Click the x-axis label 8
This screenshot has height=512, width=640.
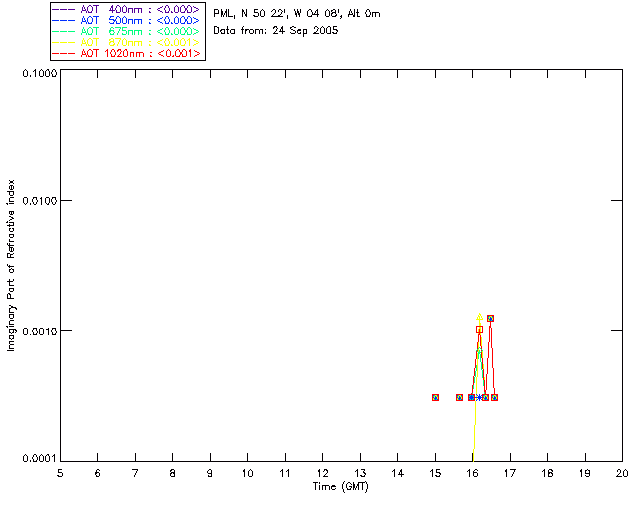(173, 473)
